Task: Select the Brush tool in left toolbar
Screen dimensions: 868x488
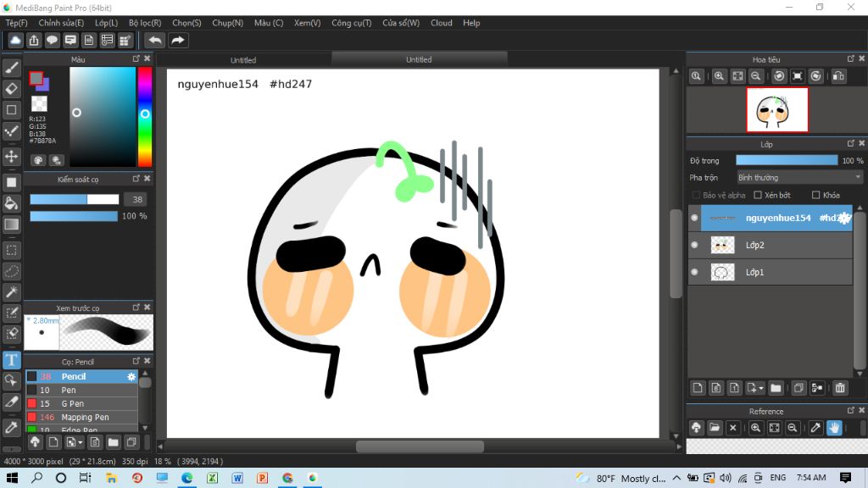Action: pyautogui.click(x=12, y=68)
